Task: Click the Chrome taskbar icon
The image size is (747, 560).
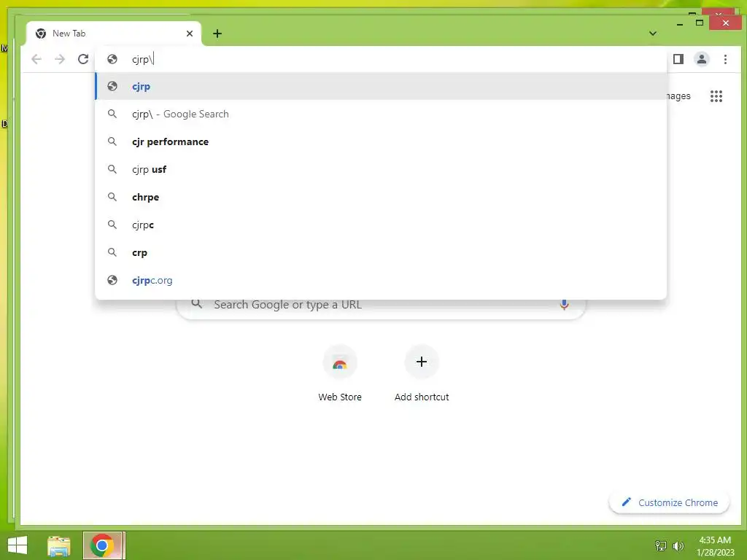Action: tap(104, 545)
